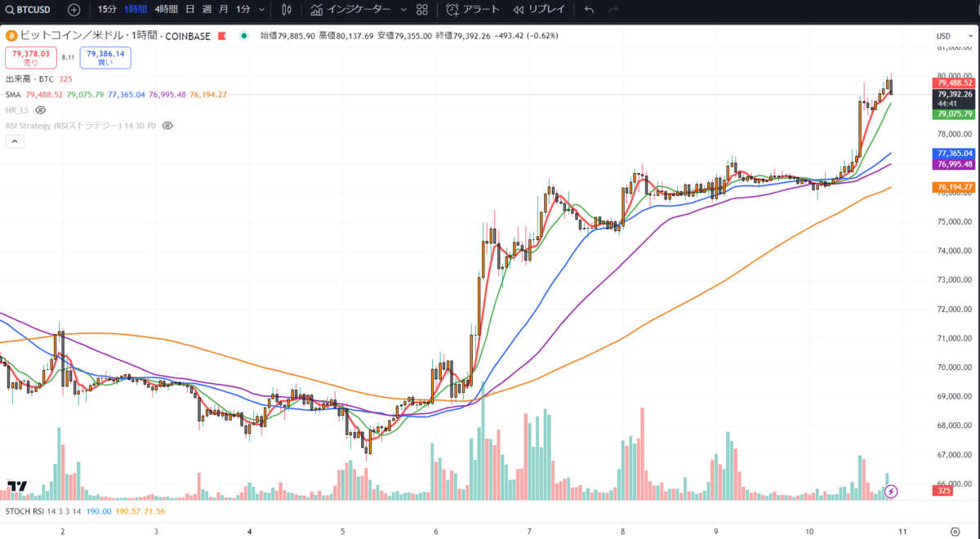Click the compare/add symbol plus icon
This screenshot has width=980, height=539.
click(x=73, y=9)
